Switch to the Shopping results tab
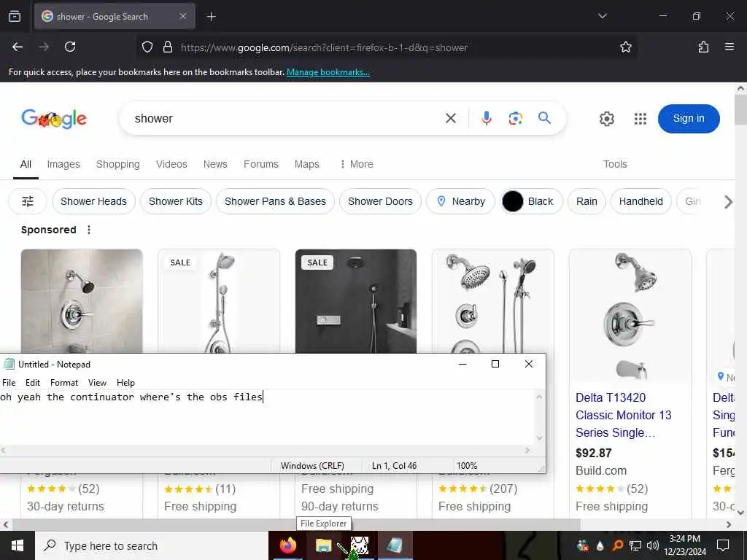The width and height of the screenshot is (747, 560). [x=117, y=164]
